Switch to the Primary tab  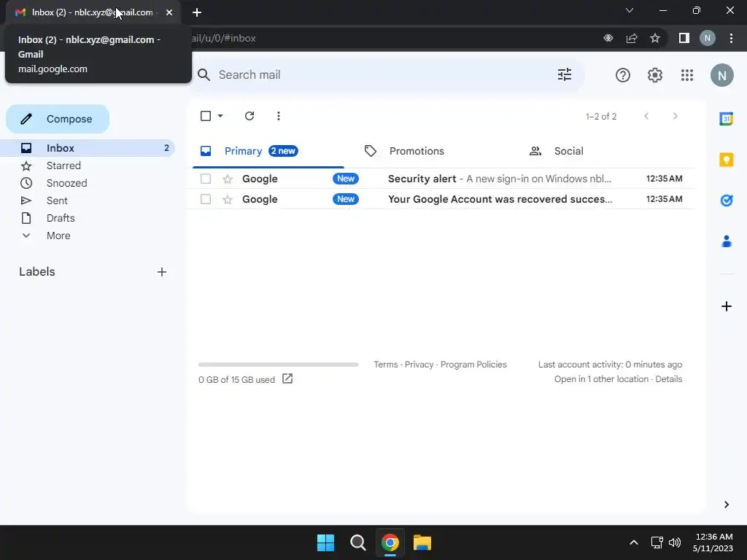tap(268, 152)
